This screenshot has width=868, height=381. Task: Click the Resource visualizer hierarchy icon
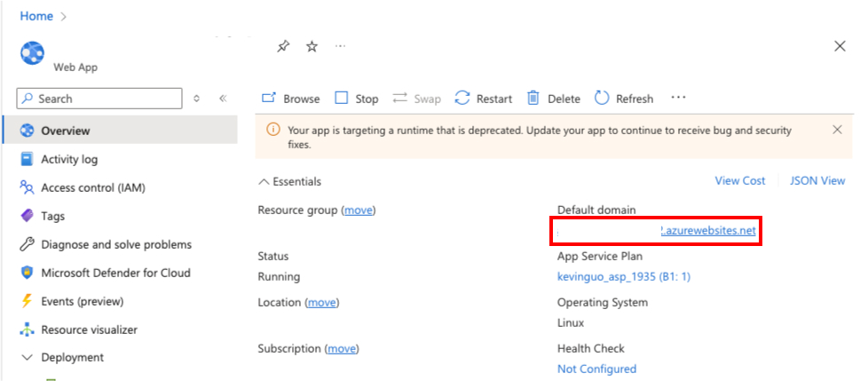click(27, 329)
